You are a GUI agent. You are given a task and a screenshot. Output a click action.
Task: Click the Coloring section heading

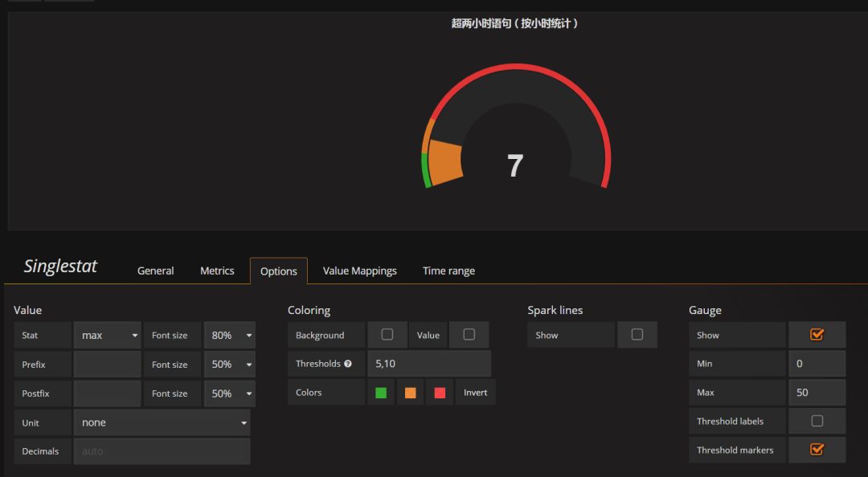pos(309,311)
